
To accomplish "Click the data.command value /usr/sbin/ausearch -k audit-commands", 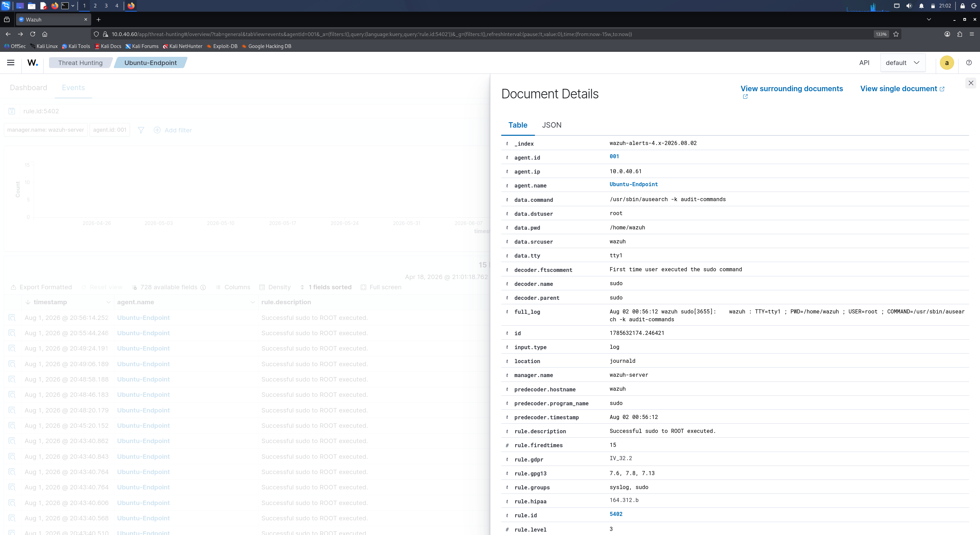I will point(668,199).
